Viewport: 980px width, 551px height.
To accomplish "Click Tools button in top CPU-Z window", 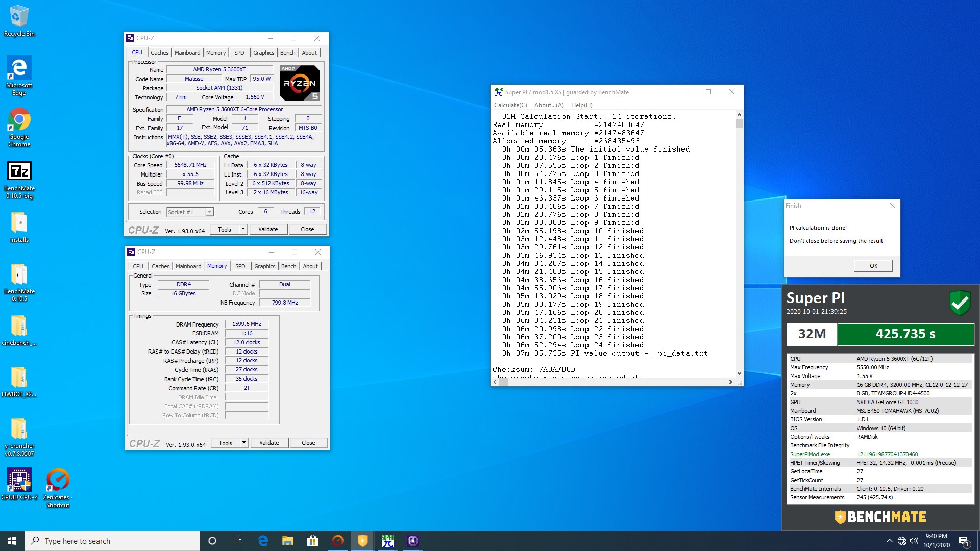I will tap(225, 229).
